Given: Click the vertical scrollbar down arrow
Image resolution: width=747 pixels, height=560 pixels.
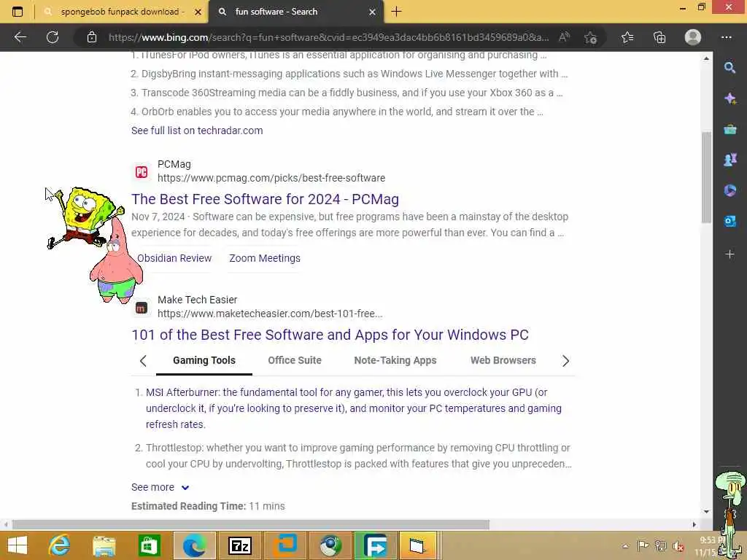Looking at the screenshot, I should click(706, 511).
